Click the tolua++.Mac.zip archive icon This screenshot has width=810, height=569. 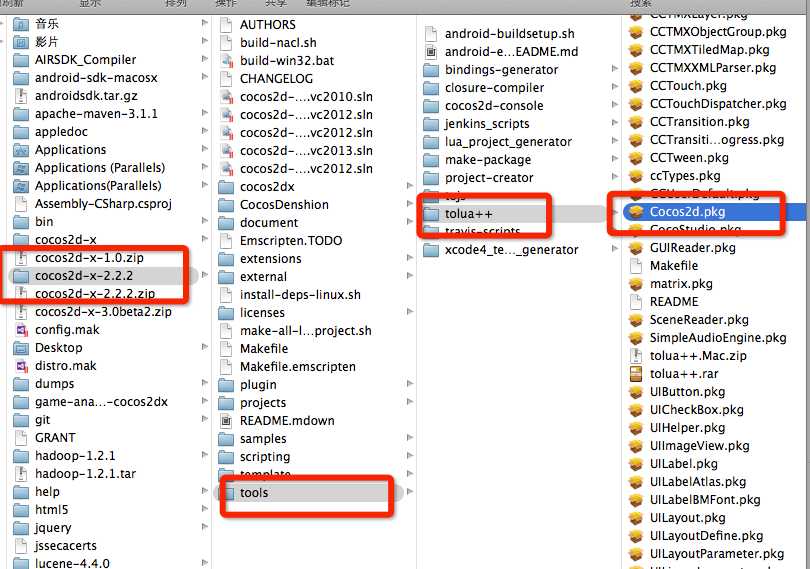636,356
